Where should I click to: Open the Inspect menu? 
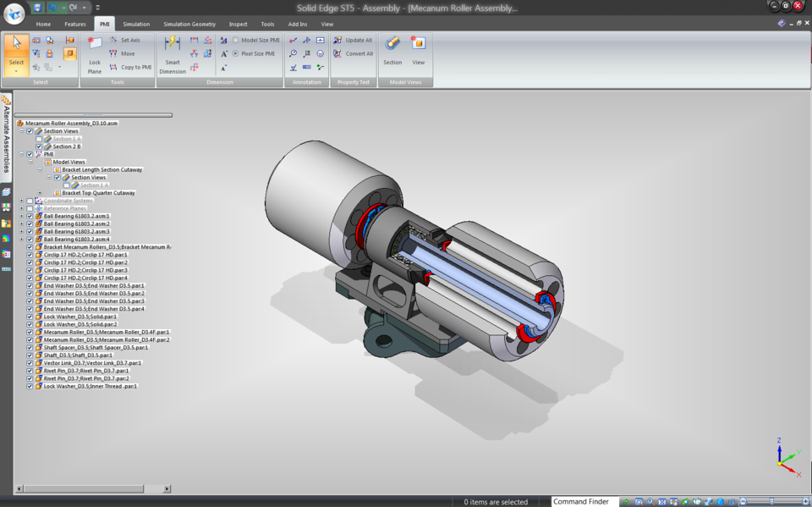pos(238,24)
